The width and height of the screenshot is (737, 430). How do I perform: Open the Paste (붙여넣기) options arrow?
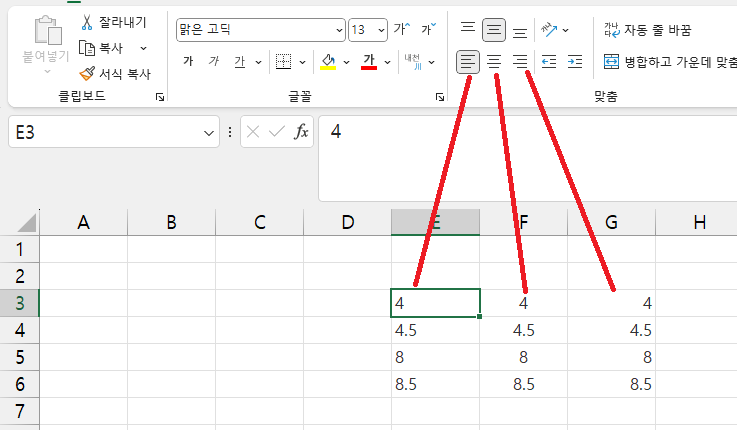click(47, 71)
